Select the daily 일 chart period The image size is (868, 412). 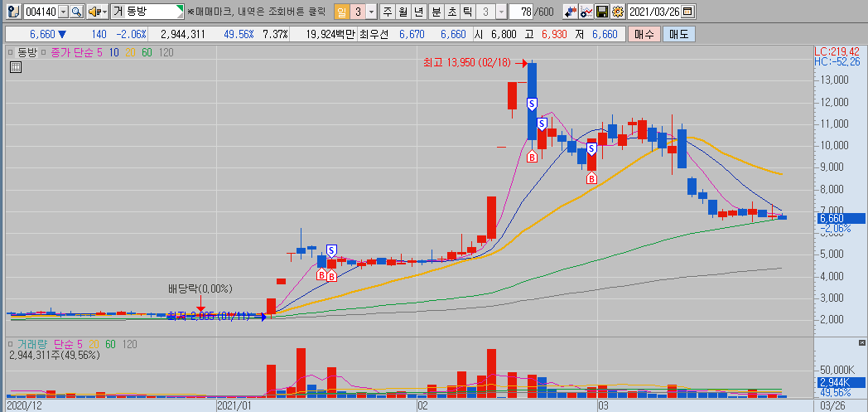[342, 11]
